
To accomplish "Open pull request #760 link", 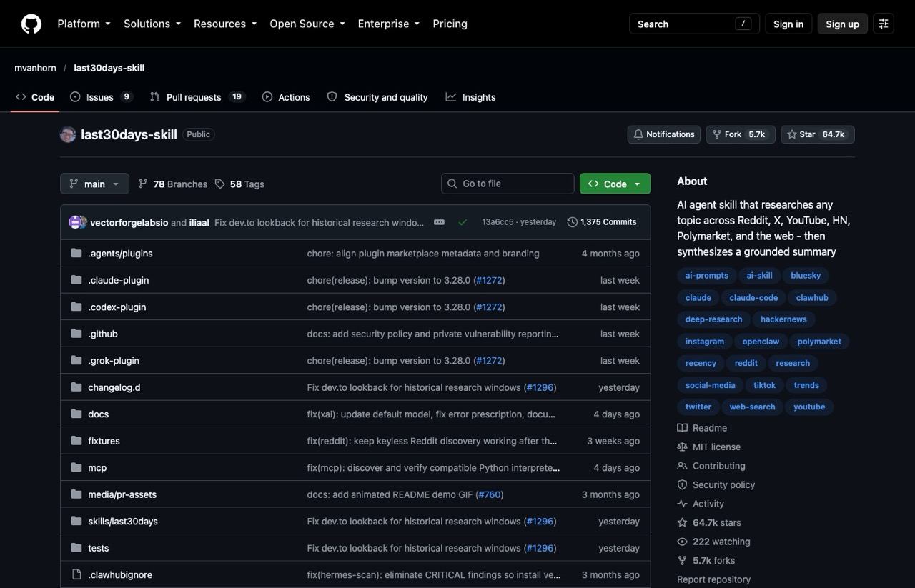I will pyautogui.click(x=490, y=494).
